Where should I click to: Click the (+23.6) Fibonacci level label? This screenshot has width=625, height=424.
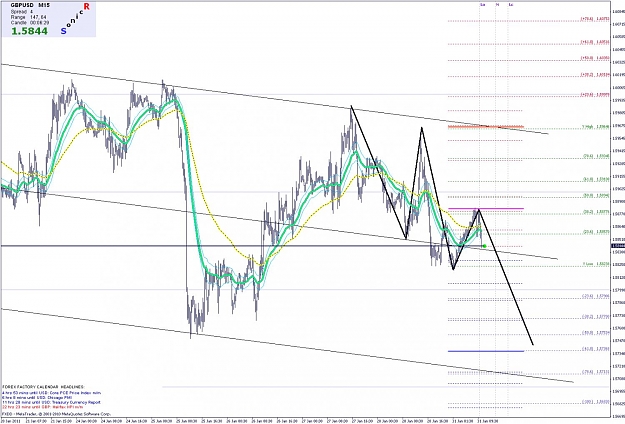coord(595,95)
